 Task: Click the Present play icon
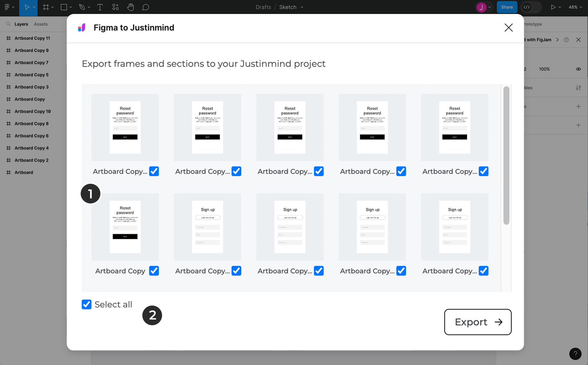pyautogui.click(x=553, y=7)
